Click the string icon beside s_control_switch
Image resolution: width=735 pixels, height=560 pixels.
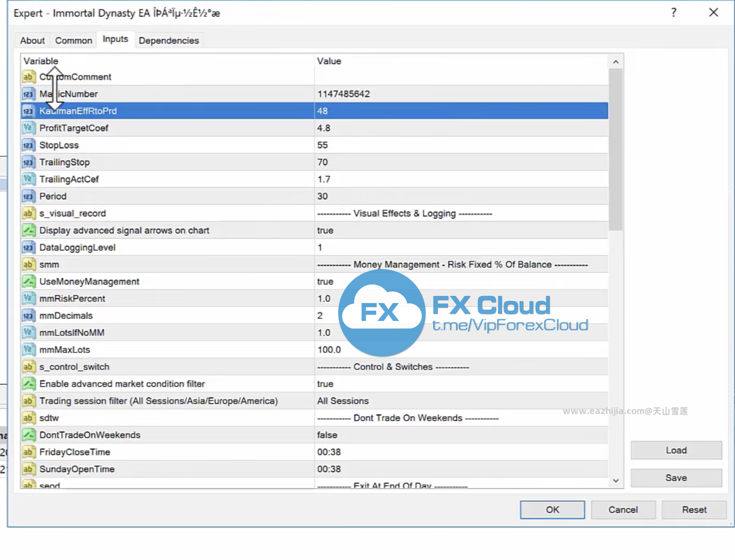click(x=28, y=367)
